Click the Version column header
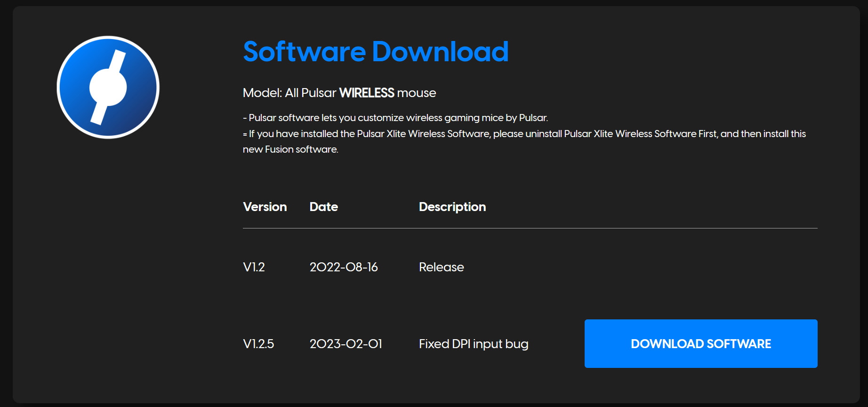 click(x=265, y=207)
